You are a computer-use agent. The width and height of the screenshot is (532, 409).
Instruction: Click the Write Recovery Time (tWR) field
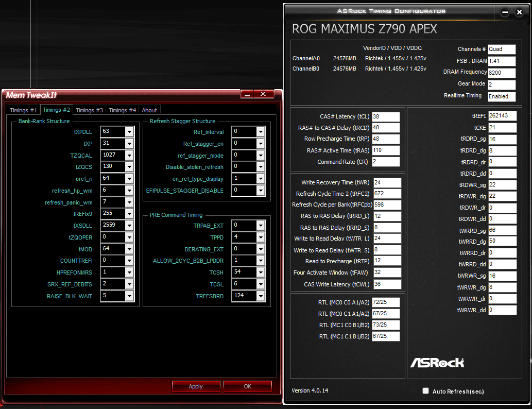pos(387,182)
